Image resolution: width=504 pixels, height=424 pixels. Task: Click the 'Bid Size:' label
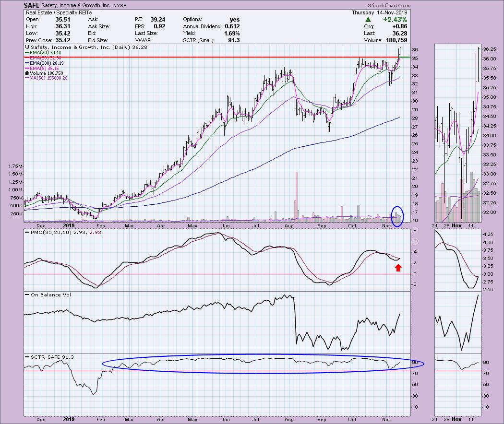(x=98, y=40)
